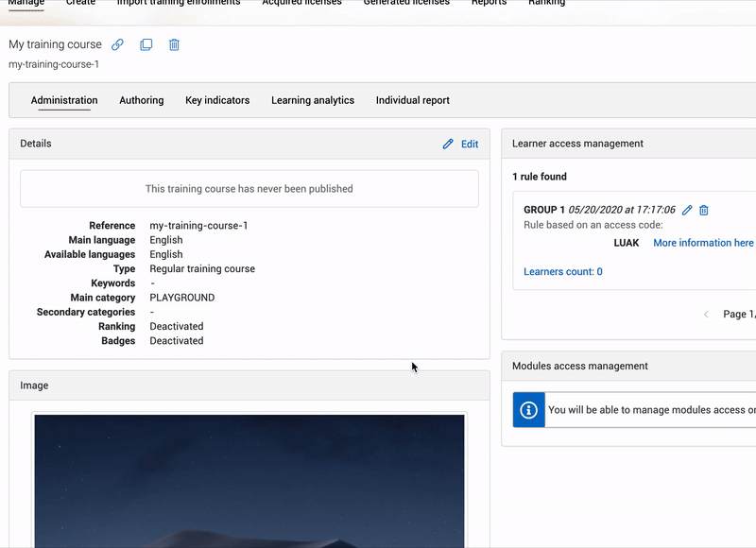This screenshot has width=756, height=548.
Task: Select the Manage menu item
Action: [26, 3]
